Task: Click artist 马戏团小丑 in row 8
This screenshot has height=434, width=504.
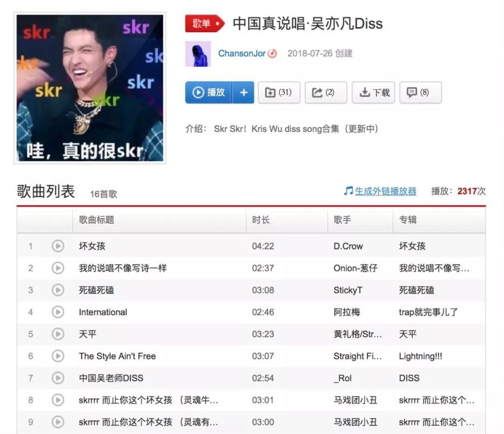Action: (356, 400)
